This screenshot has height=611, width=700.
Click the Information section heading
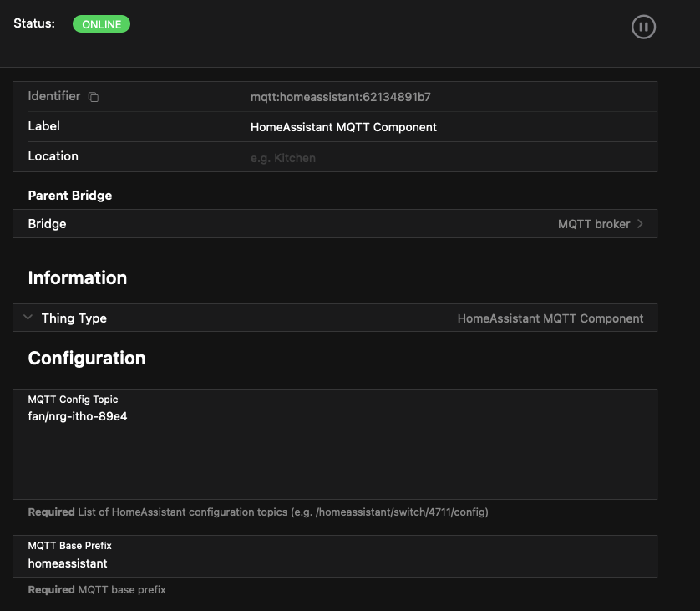(x=78, y=278)
